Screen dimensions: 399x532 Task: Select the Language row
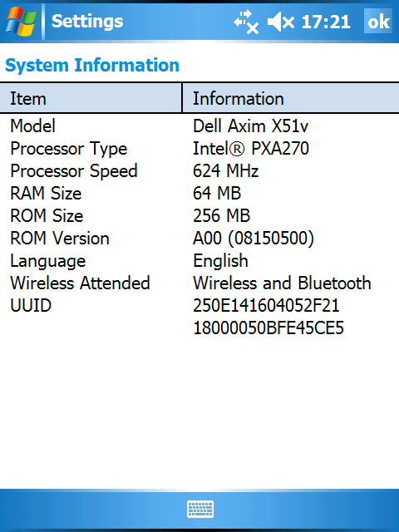click(x=199, y=260)
